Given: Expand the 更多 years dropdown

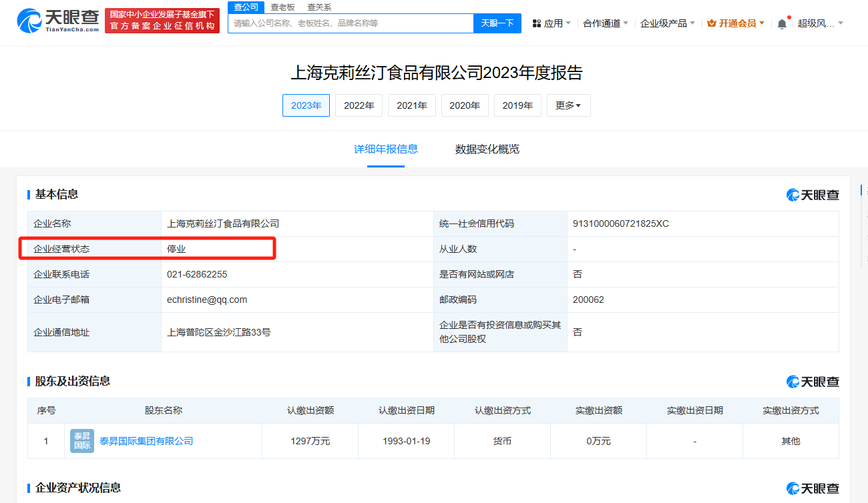Looking at the screenshot, I should pos(569,105).
